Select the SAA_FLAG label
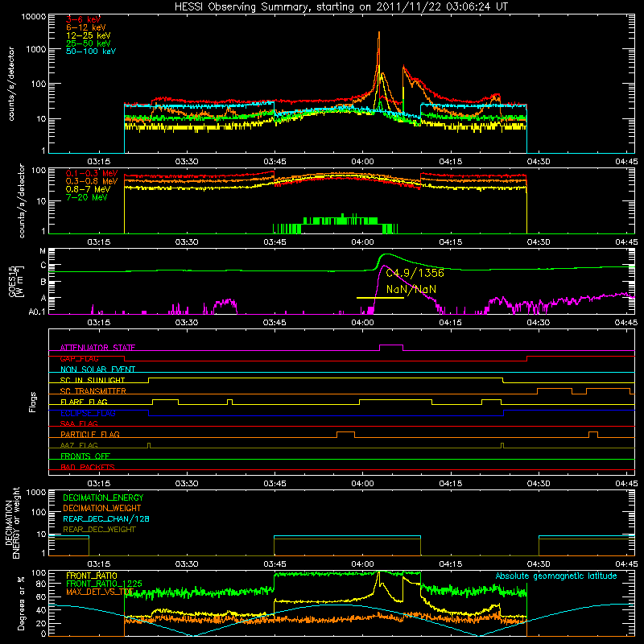Image resolution: width=644 pixels, height=644 pixels. [79, 423]
